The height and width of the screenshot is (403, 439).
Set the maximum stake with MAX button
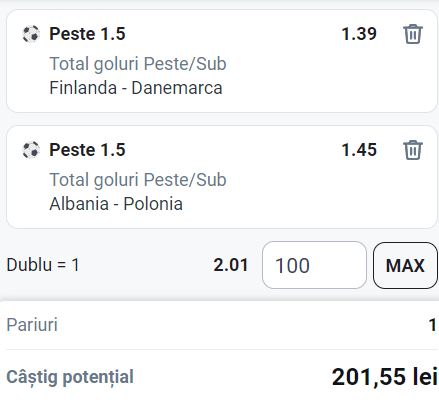[x=405, y=265]
